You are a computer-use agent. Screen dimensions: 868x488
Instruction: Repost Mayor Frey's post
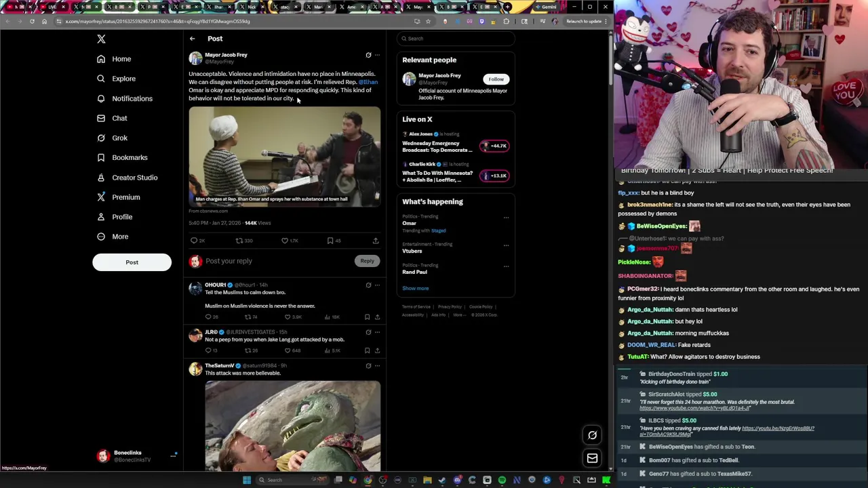[239, 241]
